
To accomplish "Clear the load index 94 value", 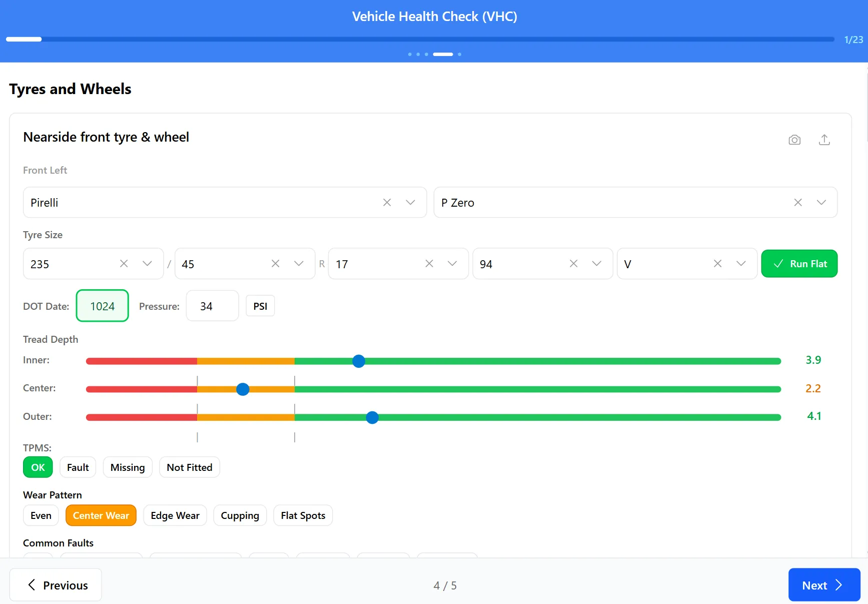I will click(x=573, y=264).
